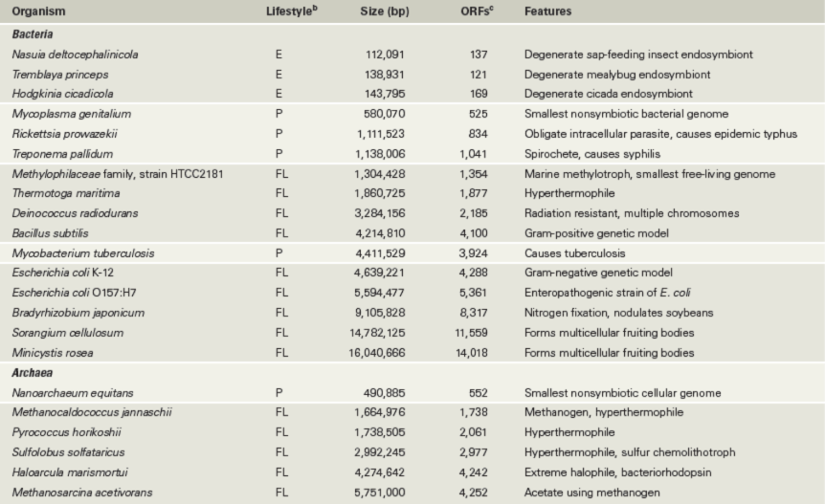Click the Size (bp) column header
This screenshot has width=825, height=504.
point(385,11)
